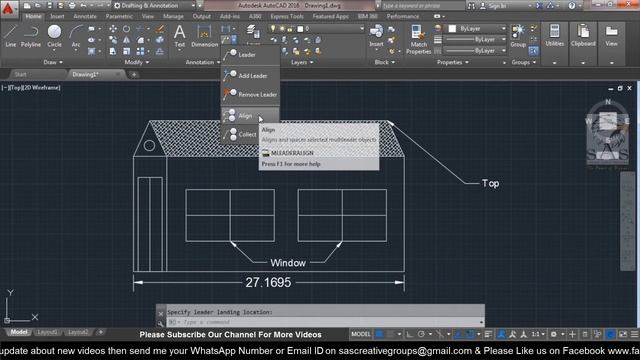Toggle hardware acceleration in status bar
This screenshot has height=360, width=640.
pyautogui.click(x=610, y=334)
